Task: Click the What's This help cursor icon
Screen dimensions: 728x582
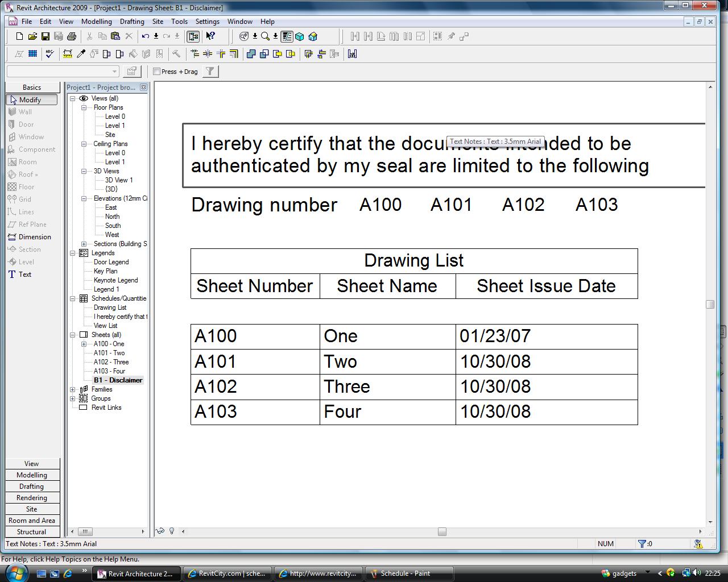Action: tap(210, 36)
